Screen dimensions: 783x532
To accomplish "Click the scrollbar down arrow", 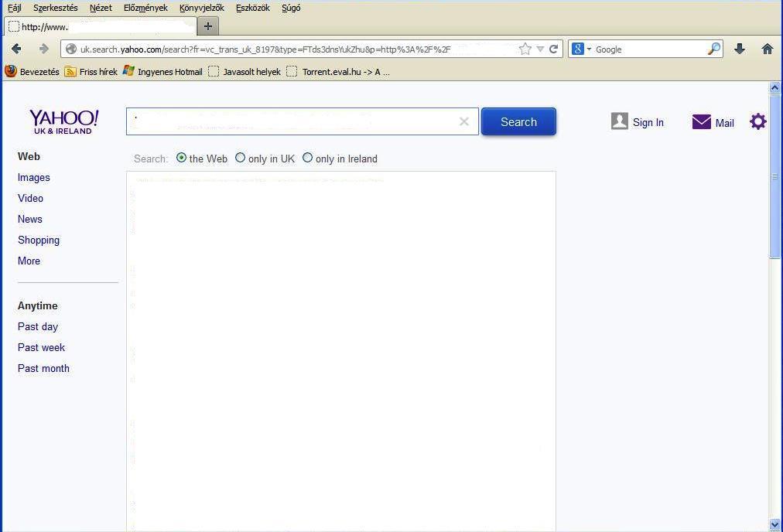I will point(774,524).
